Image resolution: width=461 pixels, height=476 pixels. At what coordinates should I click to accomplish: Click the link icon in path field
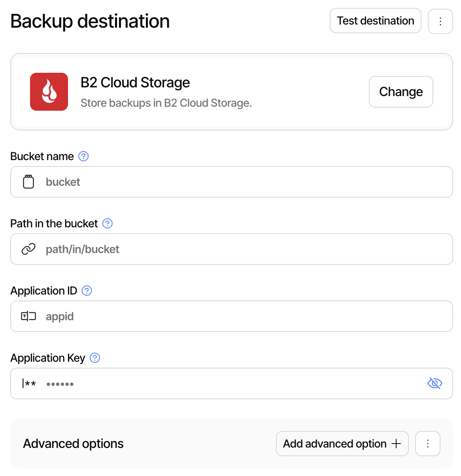click(x=28, y=249)
